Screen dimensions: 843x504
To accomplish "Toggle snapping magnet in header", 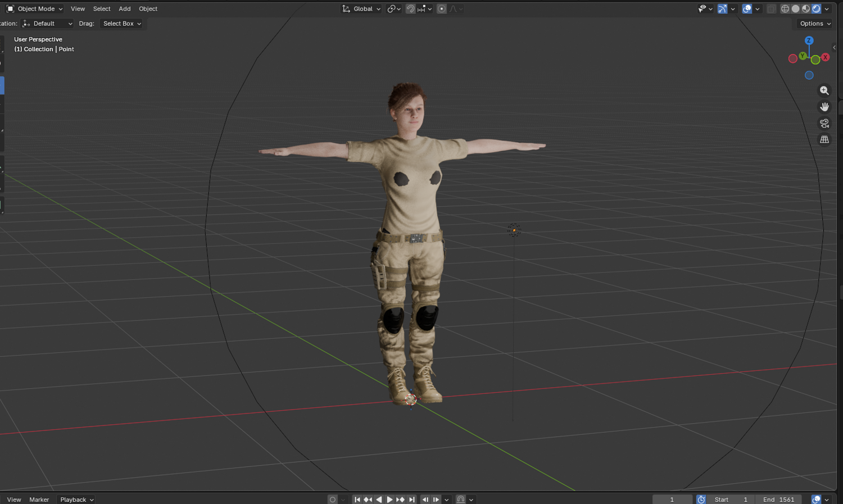I will (x=411, y=9).
